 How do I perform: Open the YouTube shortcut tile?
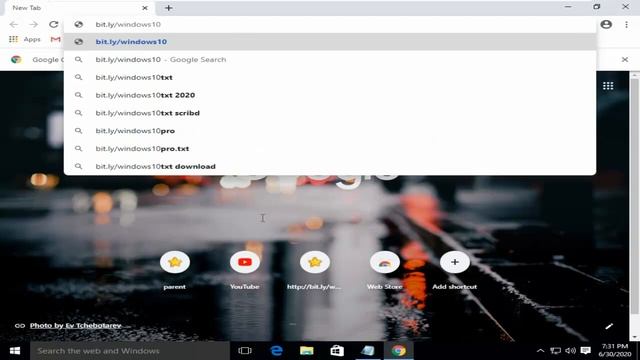244,269
